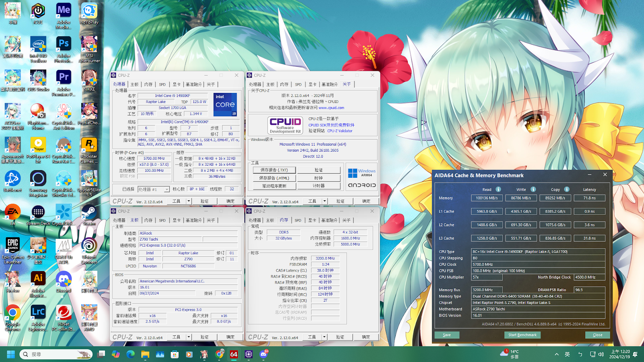The height and width of the screenshot is (362, 644).
Task: Launch Adobe Illustrator desktop icon
Action: pos(38,284)
